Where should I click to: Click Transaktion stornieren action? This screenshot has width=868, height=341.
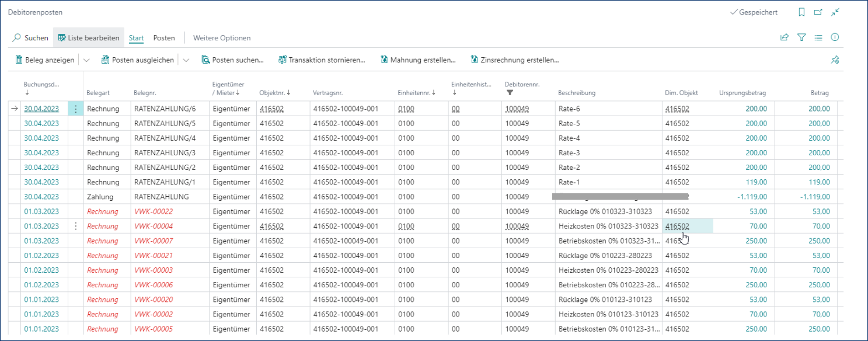322,60
